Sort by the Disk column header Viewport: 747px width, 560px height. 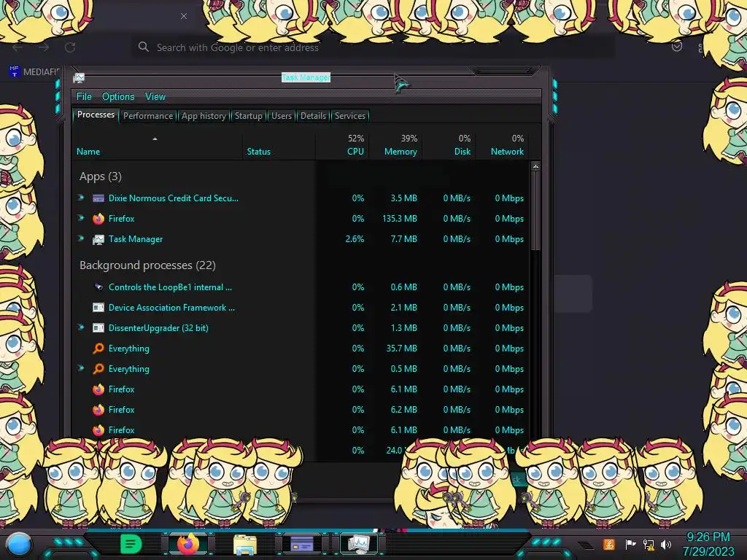pos(449,145)
